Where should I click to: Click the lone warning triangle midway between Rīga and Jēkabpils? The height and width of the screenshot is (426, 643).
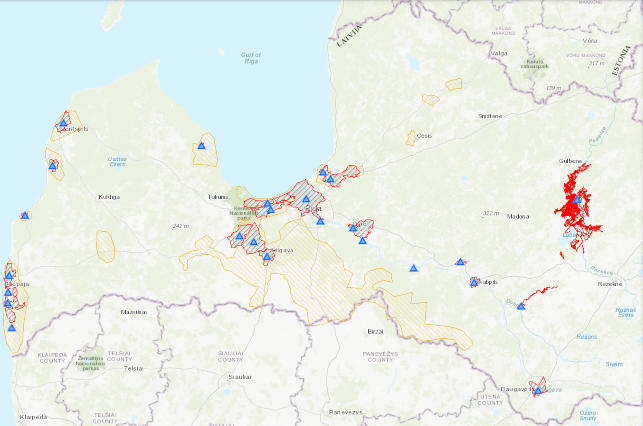coord(413,267)
